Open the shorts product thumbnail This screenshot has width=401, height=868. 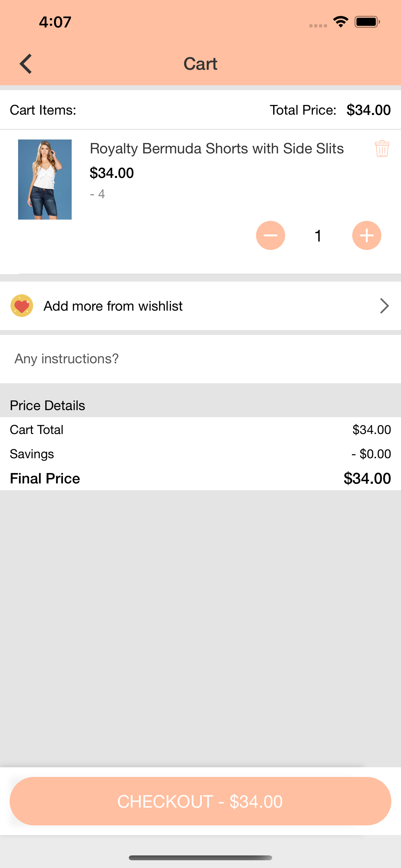(x=45, y=179)
